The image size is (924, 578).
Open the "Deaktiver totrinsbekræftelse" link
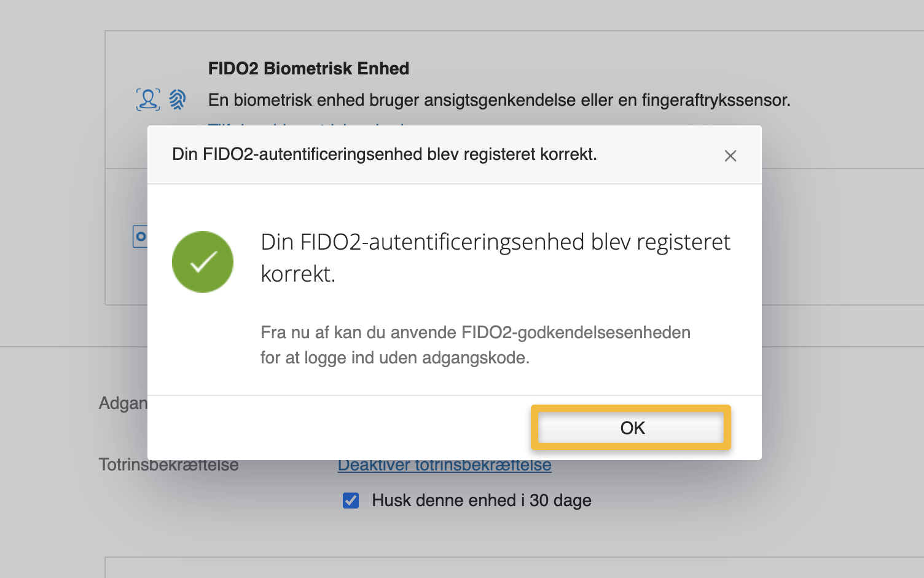point(444,465)
